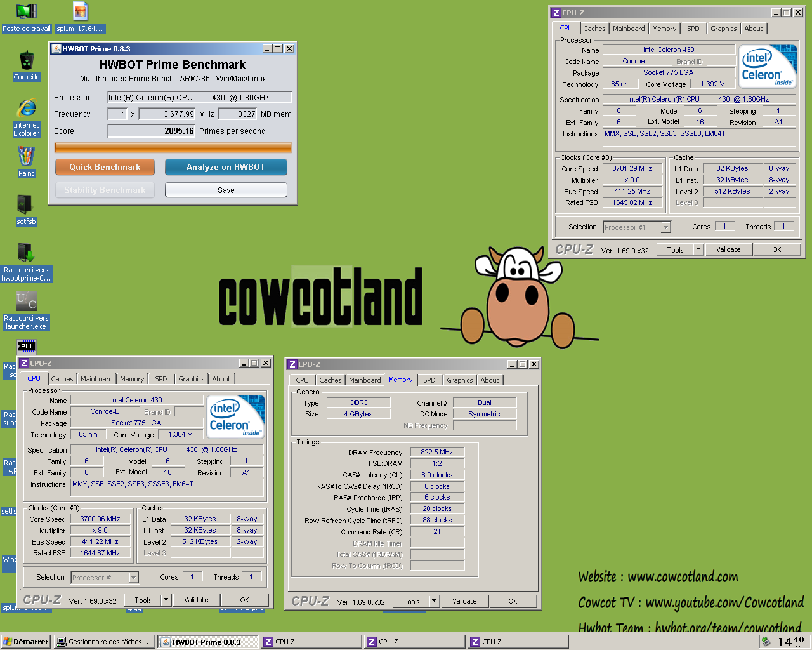Click Validate in top-right CPU-Z
This screenshot has height=650, width=812.
point(728,249)
